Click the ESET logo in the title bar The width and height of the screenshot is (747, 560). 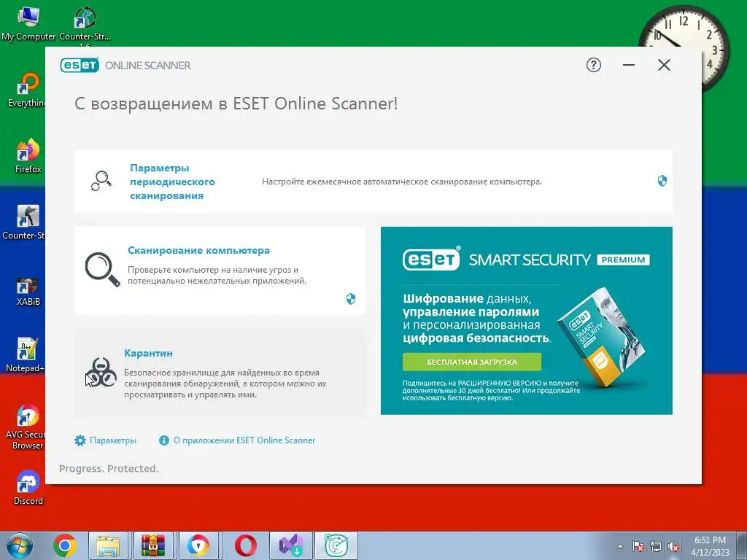click(80, 65)
